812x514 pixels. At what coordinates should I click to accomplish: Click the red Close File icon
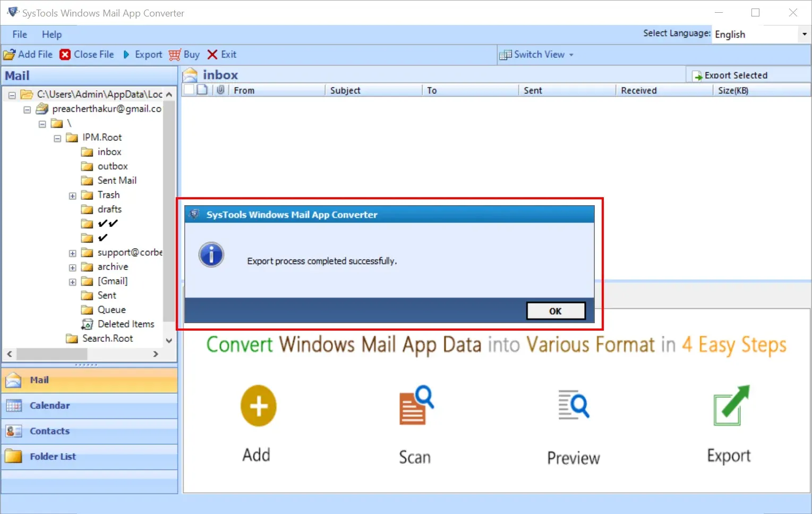65,54
